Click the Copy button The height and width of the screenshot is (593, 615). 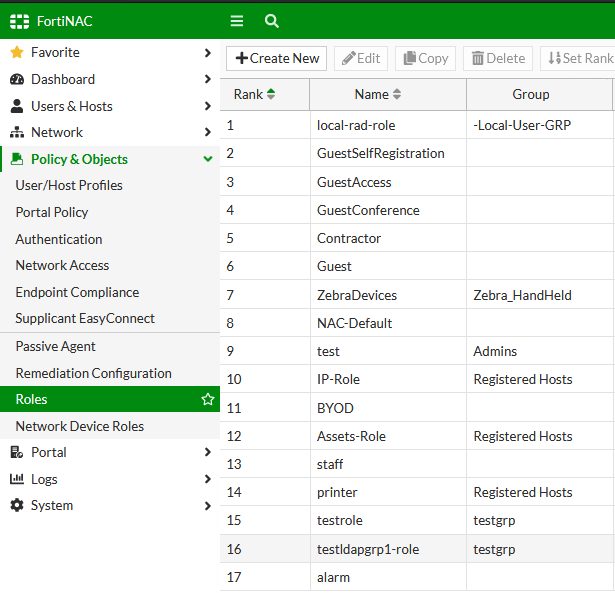click(426, 58)
